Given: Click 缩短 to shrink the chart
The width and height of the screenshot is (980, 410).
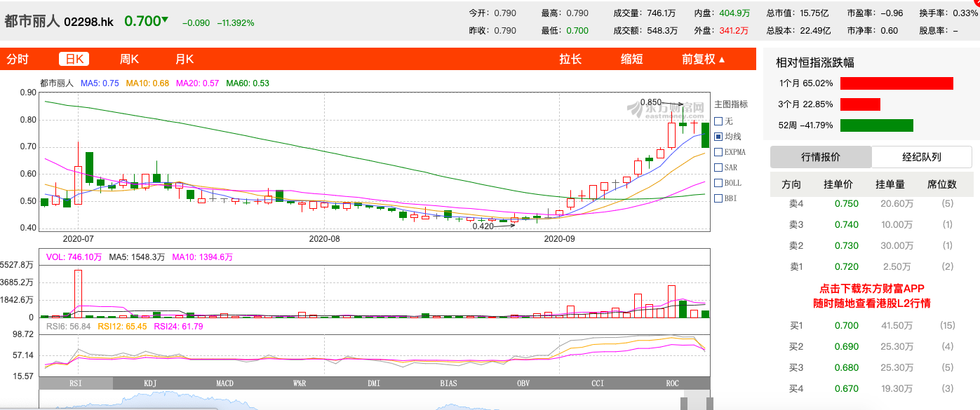Looking at the screenshot, I should [x=631, y=59].
